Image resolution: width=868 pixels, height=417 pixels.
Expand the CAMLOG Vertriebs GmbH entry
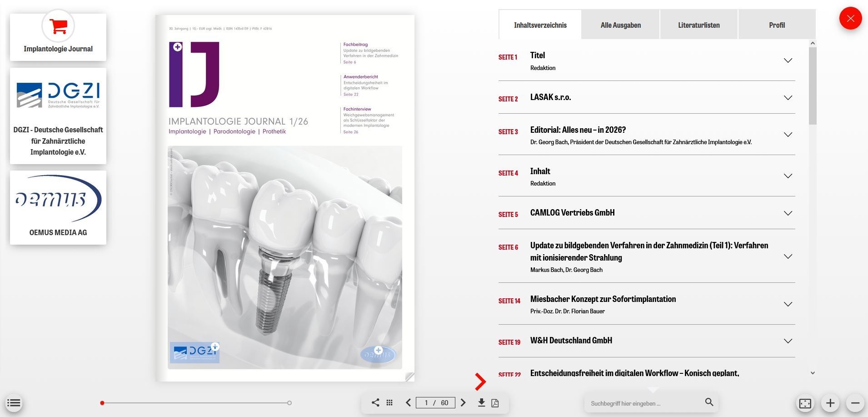point(788,213)
